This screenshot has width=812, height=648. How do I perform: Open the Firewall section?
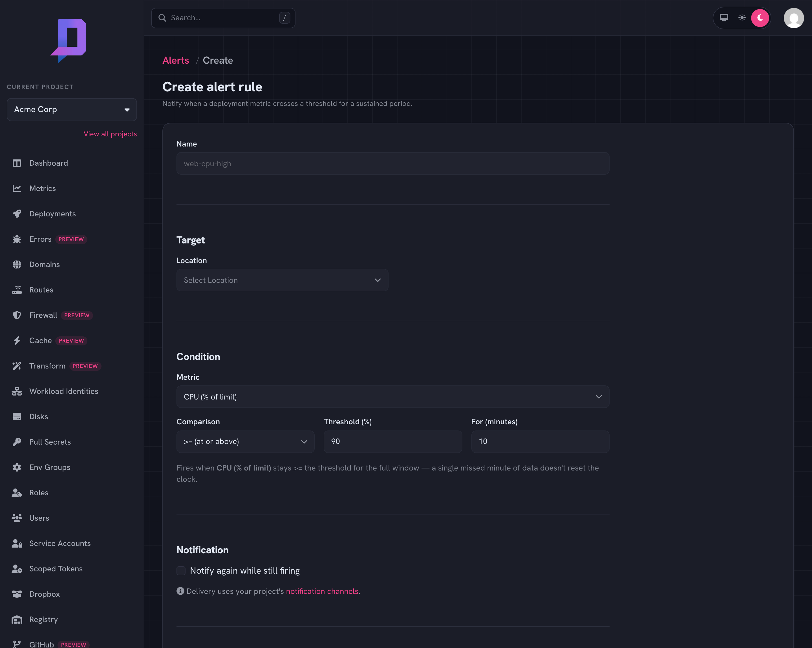point(43,315)
